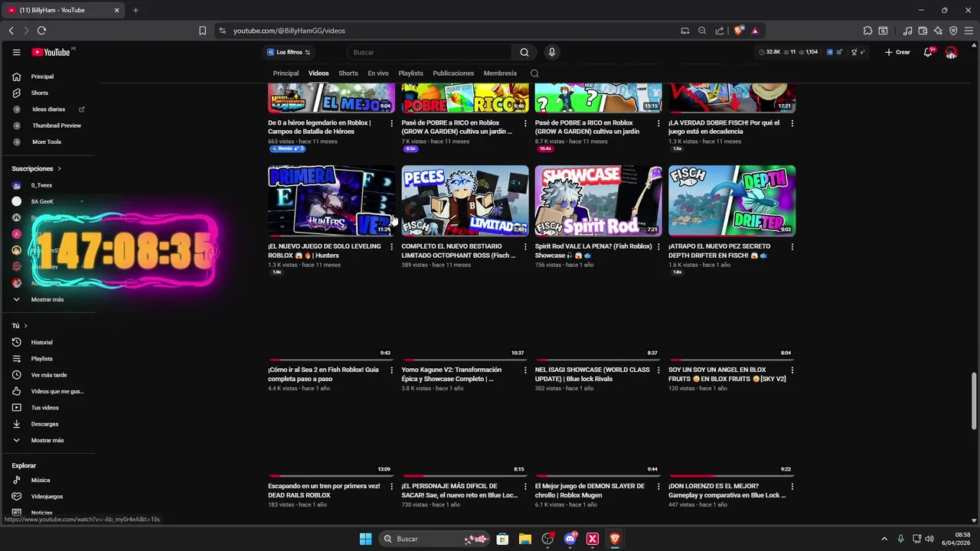Open Brave Wallet icon
This screenshot has width=980, height=551.
pyautogui.click(x=923, y=31)
